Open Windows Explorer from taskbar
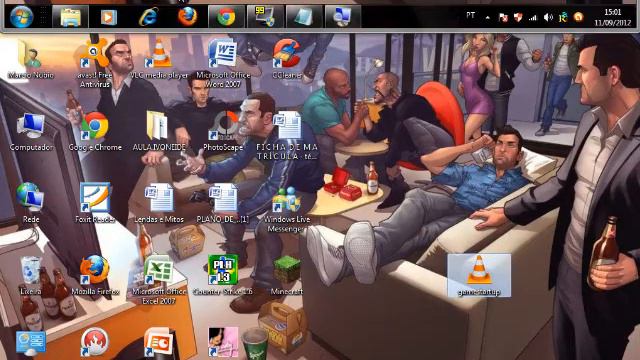Viewport: 640px width, 360px height. [x=70, y=17]
